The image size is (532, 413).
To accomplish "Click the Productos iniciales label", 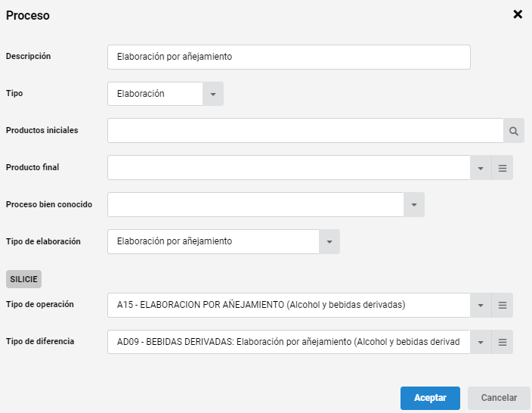I will [42, 130].
